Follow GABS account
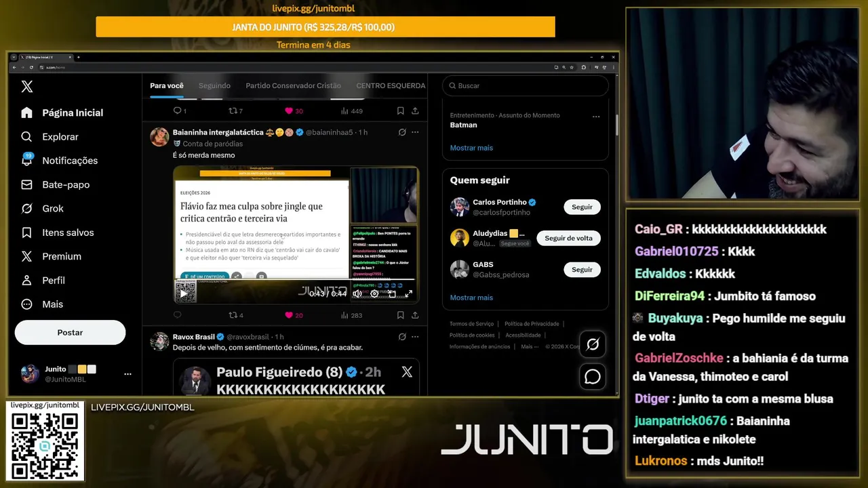 (x=582, y=270)
